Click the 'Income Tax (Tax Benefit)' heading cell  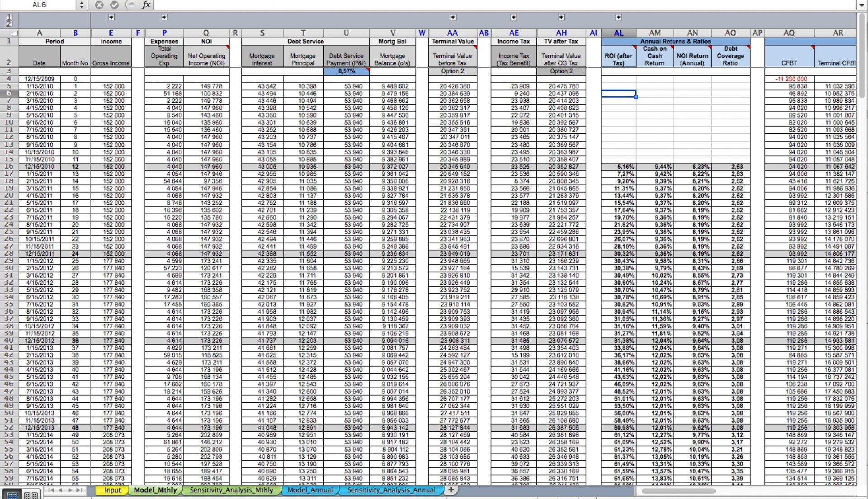514,56
